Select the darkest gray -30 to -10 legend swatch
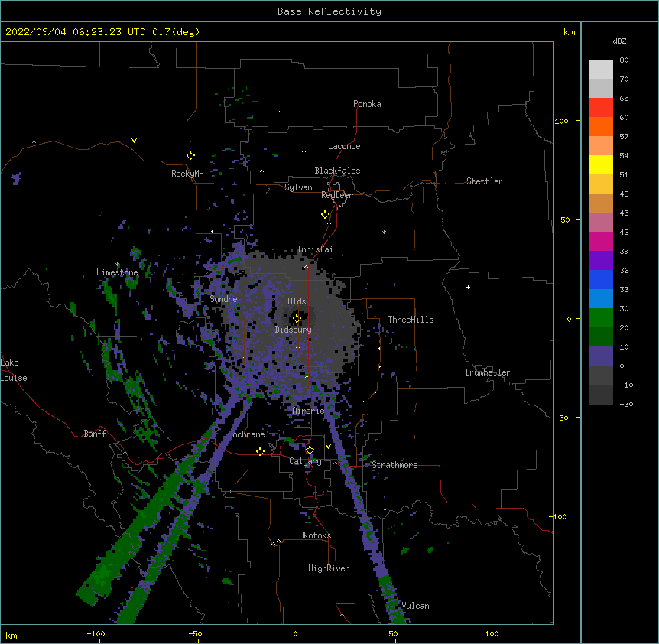Screen dimensions: 659x644 click(601, 395)
